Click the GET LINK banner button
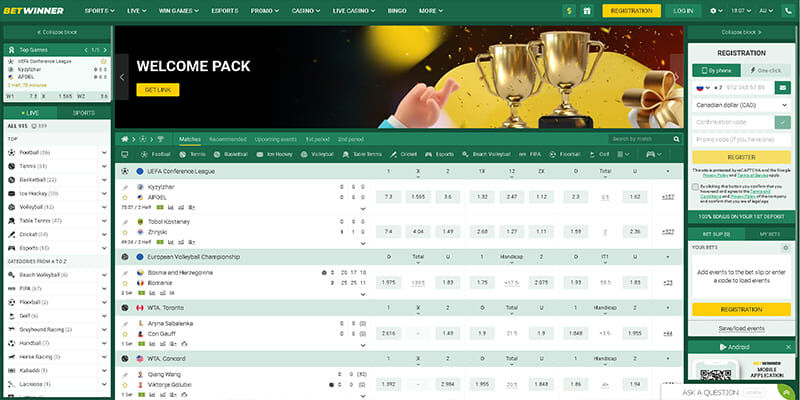800x400 pixels. point(158,90)
